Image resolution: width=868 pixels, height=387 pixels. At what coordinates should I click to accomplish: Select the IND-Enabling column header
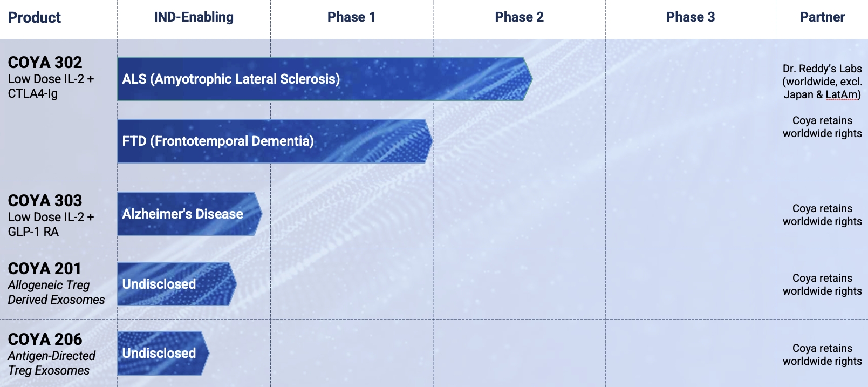194,17
